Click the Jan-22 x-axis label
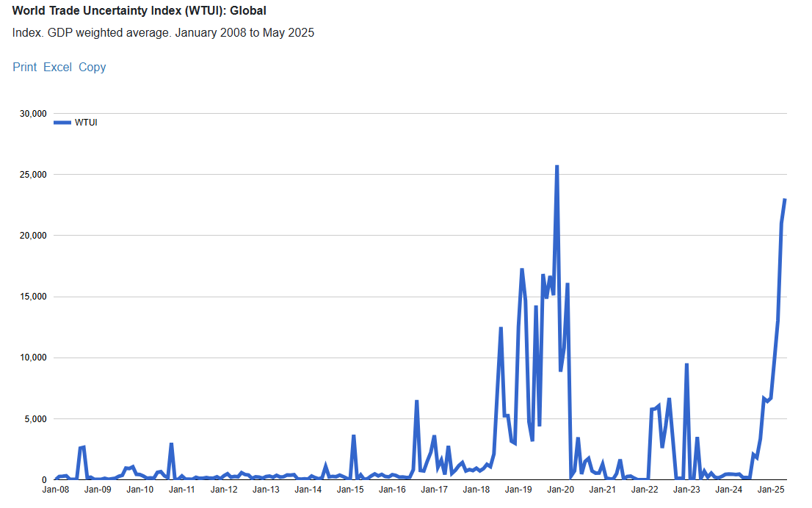812x508 pixels. point(645,490)
